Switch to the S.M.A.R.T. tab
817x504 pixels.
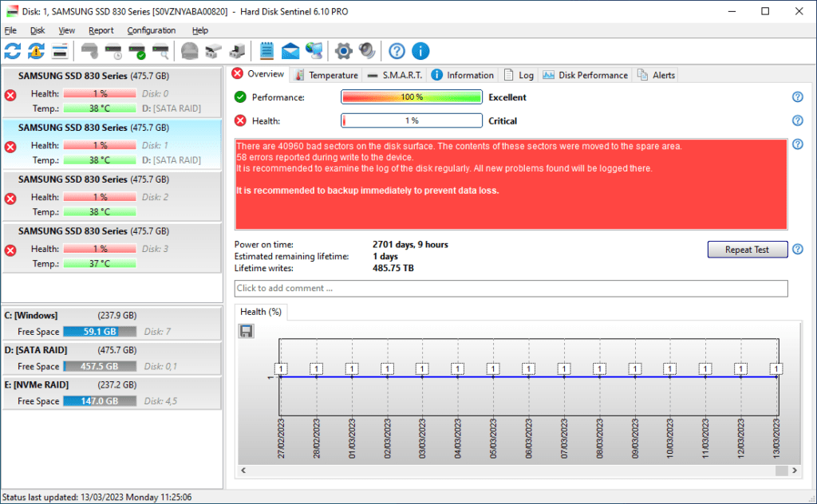tap(395, 75)
